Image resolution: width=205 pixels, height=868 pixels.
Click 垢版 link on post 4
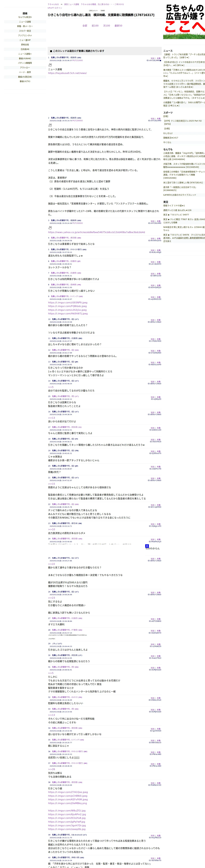[x=153, y=239]
